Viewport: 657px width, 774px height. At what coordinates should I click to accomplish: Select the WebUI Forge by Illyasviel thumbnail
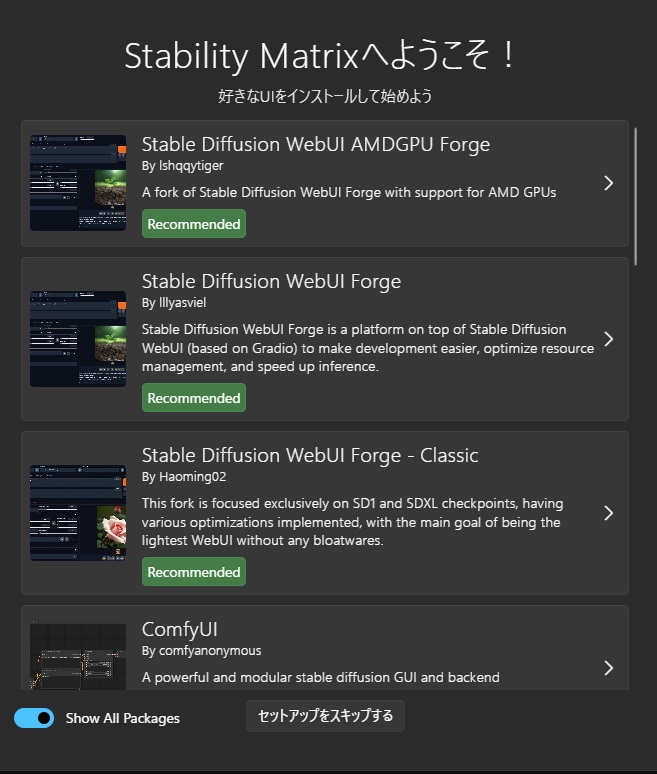[x=78, y=339]
